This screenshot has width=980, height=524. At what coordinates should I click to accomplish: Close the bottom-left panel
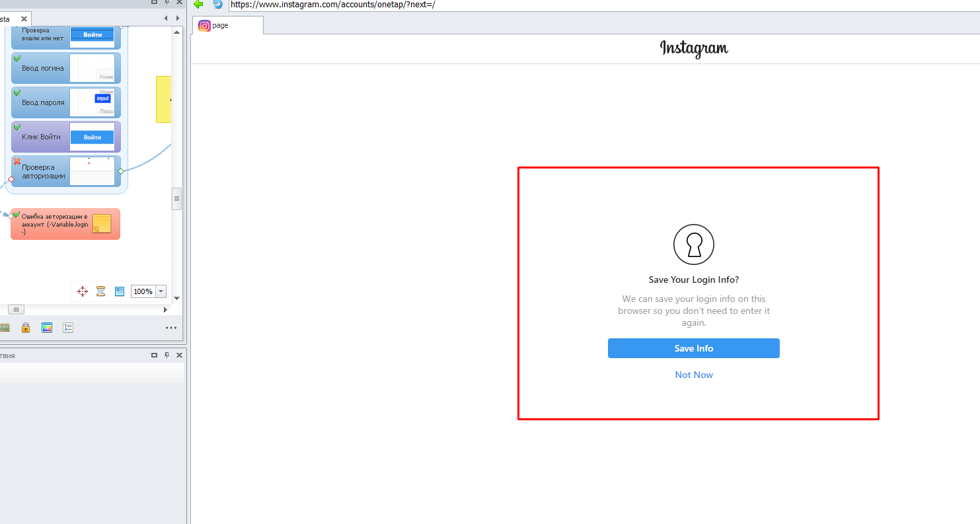(x=179, y=356)
